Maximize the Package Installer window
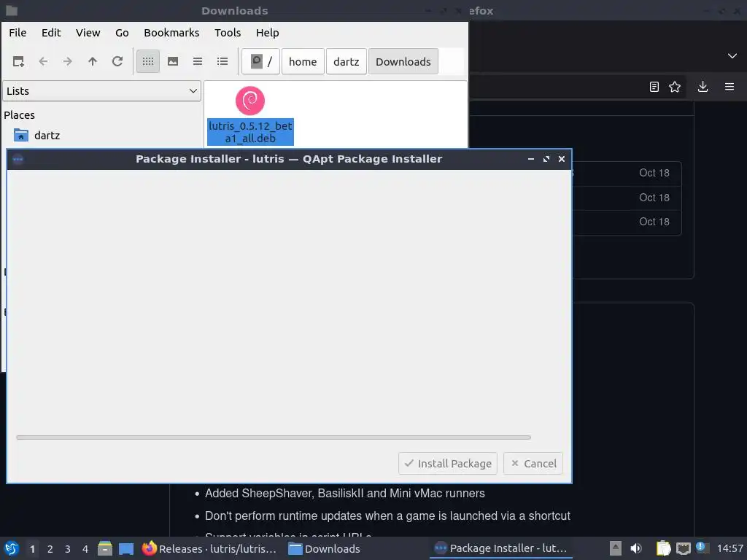This screenshot has width=747, height=560. pyautogui.click(x=546, y=159)
